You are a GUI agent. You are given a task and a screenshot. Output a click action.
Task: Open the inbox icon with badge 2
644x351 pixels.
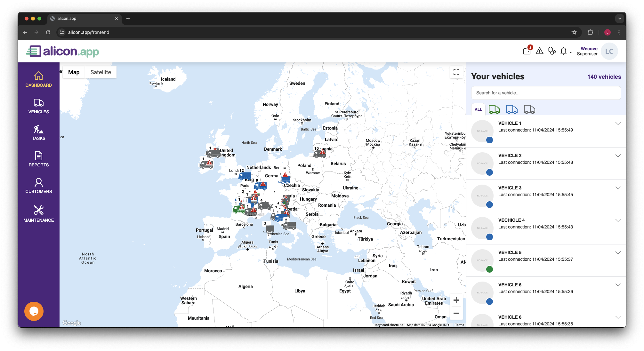tap(527, 50)
